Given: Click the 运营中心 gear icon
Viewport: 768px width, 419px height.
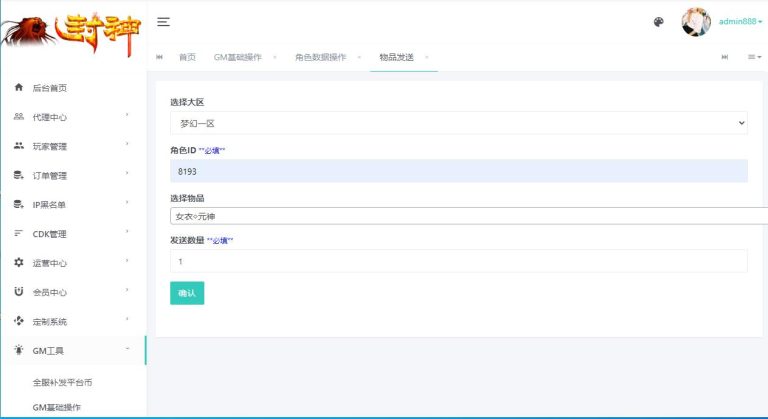Looking at the screenshot, I should point(18,263).
